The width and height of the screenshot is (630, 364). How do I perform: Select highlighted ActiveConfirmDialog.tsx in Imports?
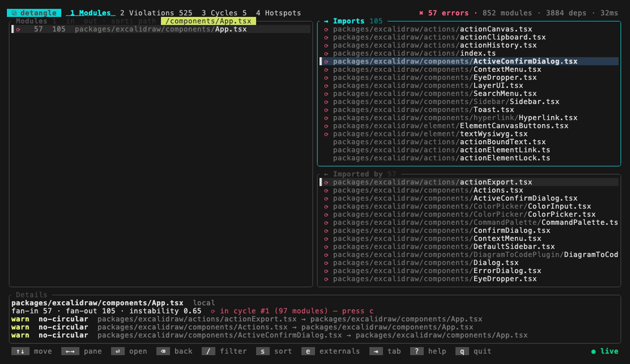point(469,61)
